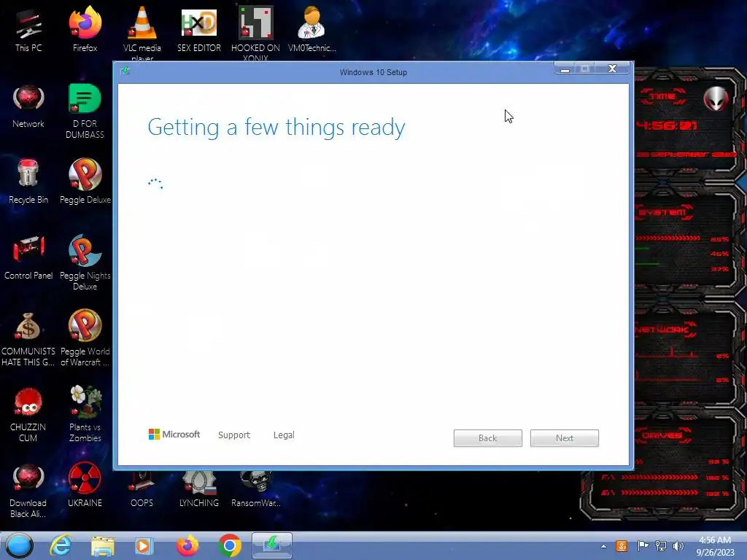Click the Next button in Setup
Image resolution: width=747 pixels, height=560 pixels.
(565, 438)
